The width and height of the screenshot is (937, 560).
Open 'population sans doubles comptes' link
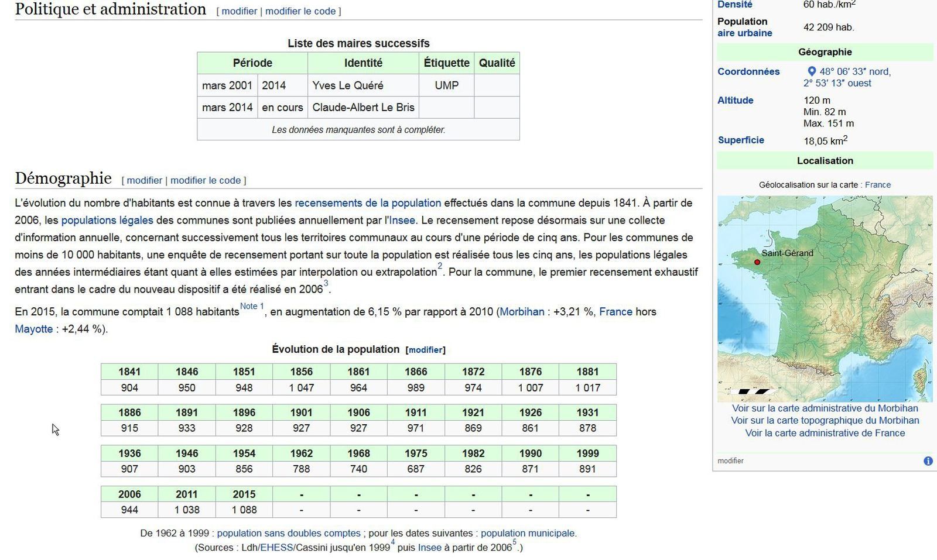289,533
